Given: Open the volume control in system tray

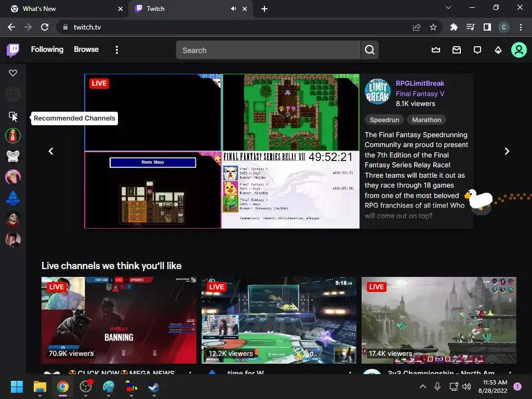Looking at the screenshot, I should [467, 387].
